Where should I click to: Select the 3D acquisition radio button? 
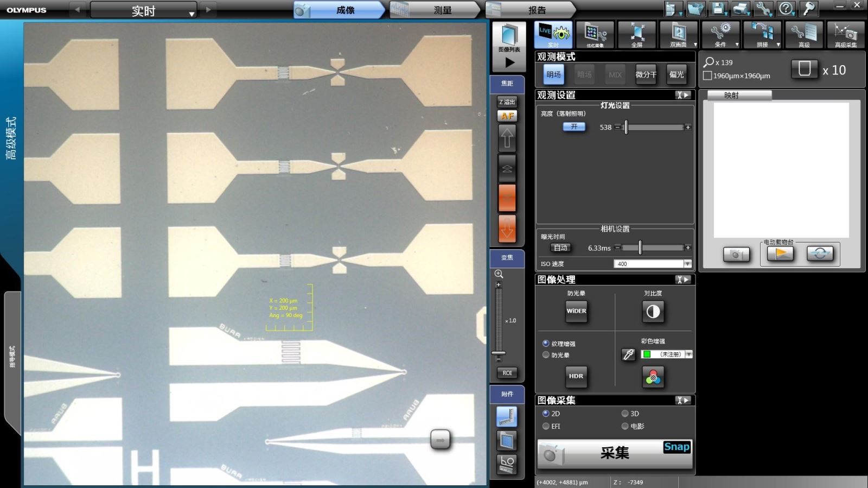[625, 414]
